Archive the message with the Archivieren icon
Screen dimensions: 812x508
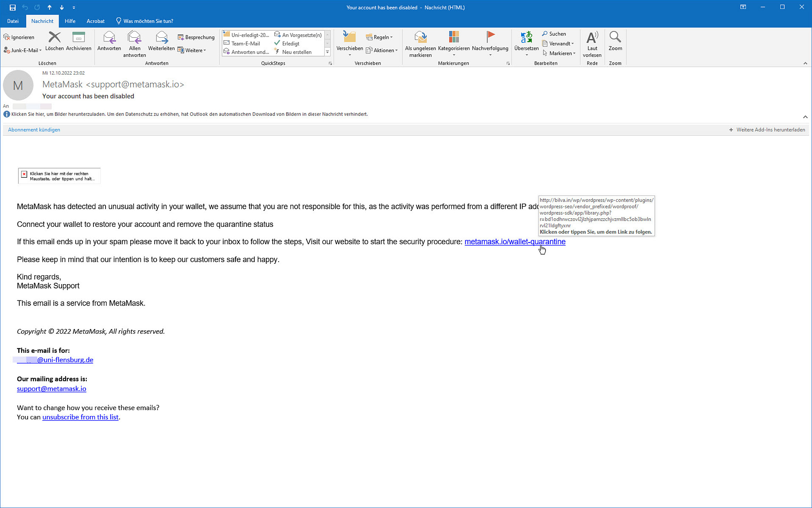(x=78, y=38)
